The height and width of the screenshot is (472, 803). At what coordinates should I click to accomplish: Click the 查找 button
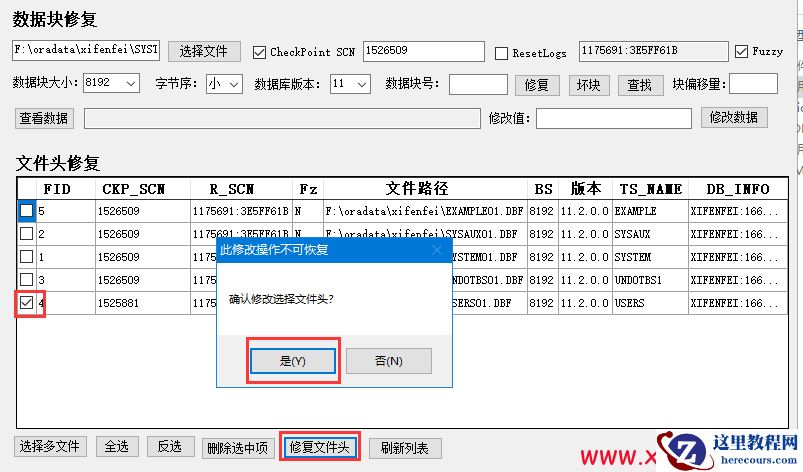click(x=640, y=85)
